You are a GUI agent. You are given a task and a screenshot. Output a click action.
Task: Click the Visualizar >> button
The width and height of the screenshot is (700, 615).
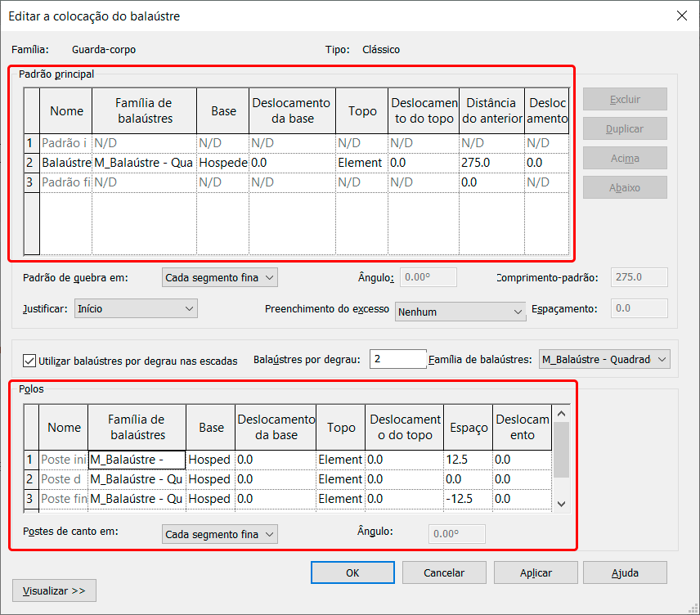point(54,590)
